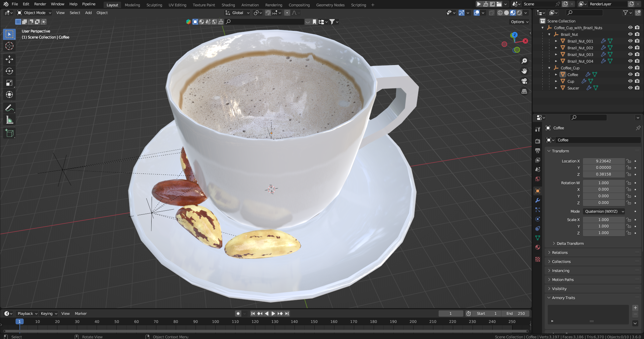This screenshot has width=644, height=339.
Task: Toggle visibility of Coffee_Cup collection
Action: pos(630,68)
